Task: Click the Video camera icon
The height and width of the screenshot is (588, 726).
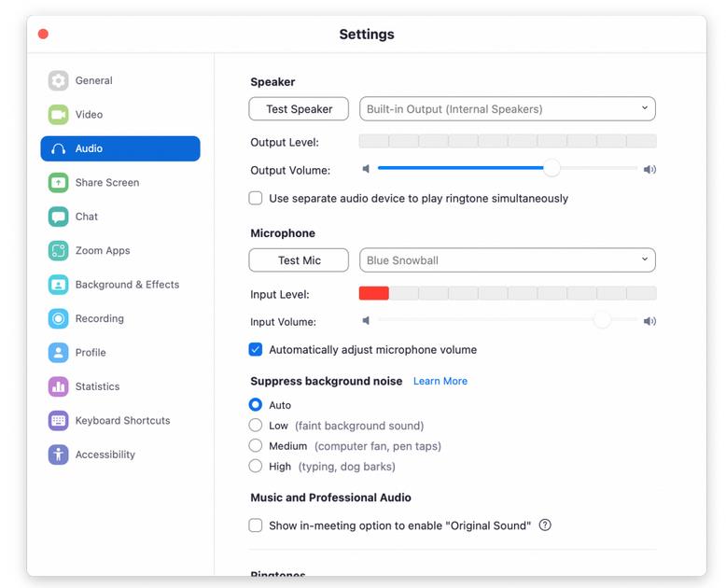Action: (x=59, y=115)
